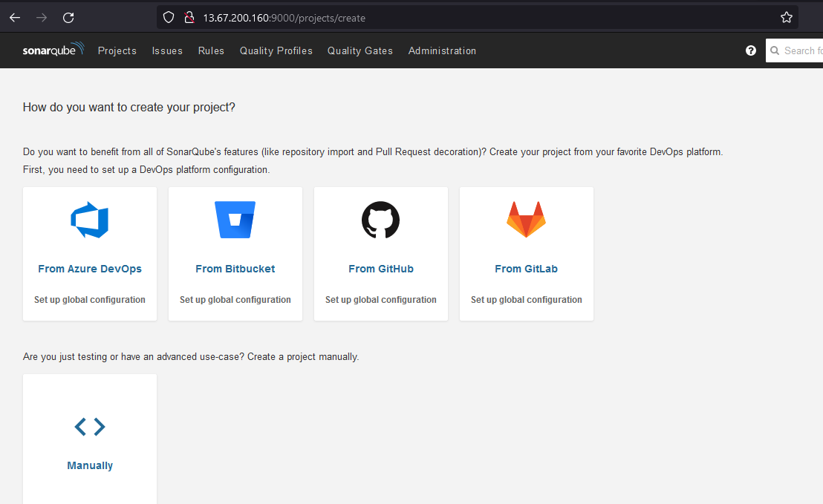This screenshot has height=504, width=823.
Task: Click the shield tracking protection icon
Action: pos(169,17)
